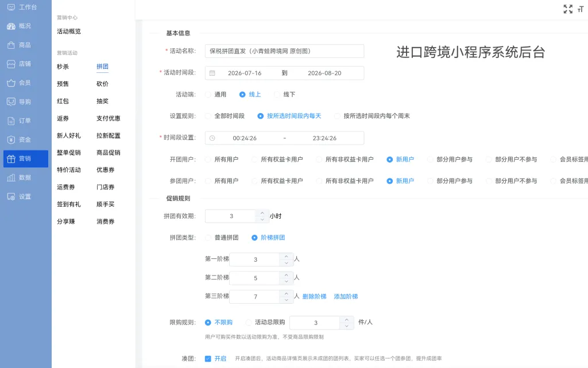Toggle fullscreen with the expand icon

(568, 9)
